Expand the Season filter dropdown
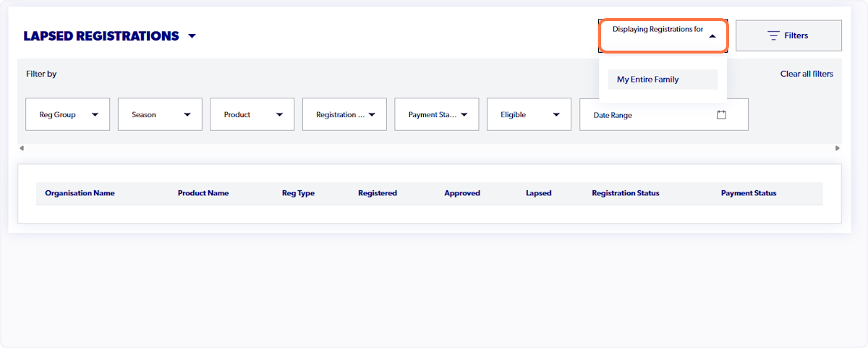The width and height of the screenshot is (868, 348). click(x=160, y=114)
